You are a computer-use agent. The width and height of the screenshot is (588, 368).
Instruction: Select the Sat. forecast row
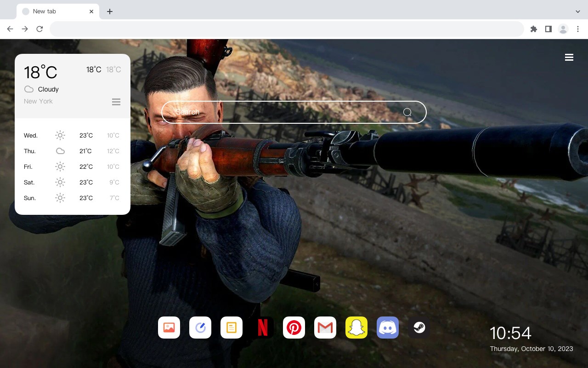(x=73, y=182)
